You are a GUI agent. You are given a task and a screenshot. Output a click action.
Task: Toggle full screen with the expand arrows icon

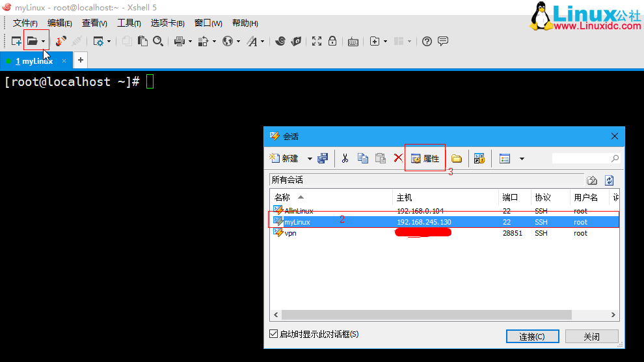pos(317,41)
